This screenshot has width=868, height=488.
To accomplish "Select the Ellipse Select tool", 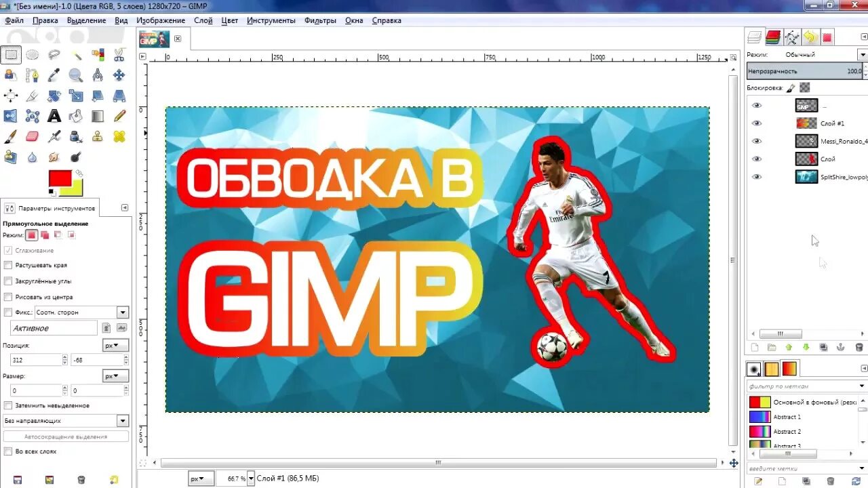I will click(33, 55).
